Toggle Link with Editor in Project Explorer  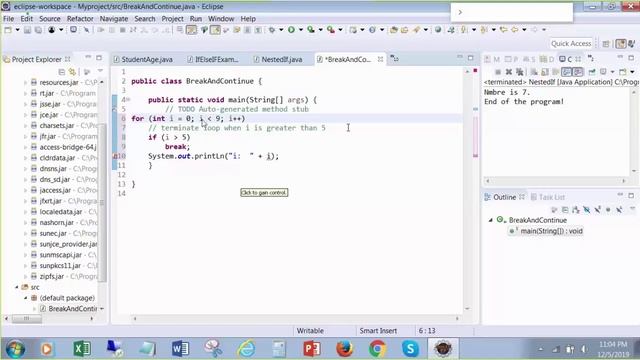tap(72, 72)
